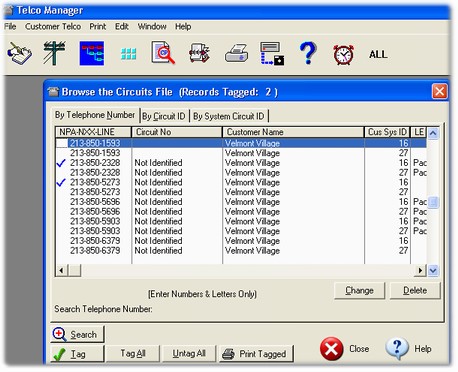Select row 213-850-6379 with Sys ID 27

241,251
